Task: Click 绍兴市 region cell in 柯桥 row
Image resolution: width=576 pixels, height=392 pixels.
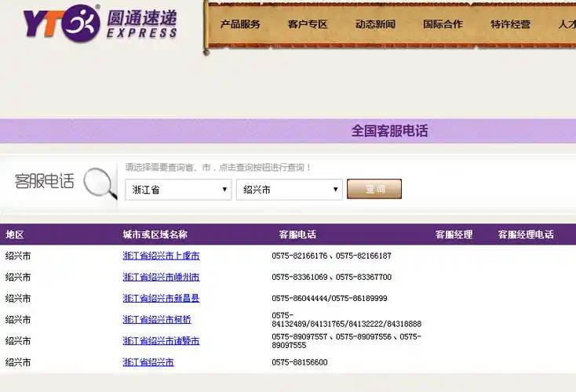Action: 17,320
